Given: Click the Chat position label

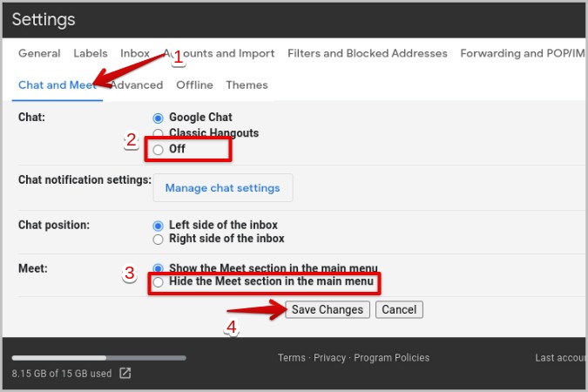Looking at the screenshot, I should coord(54,225).
